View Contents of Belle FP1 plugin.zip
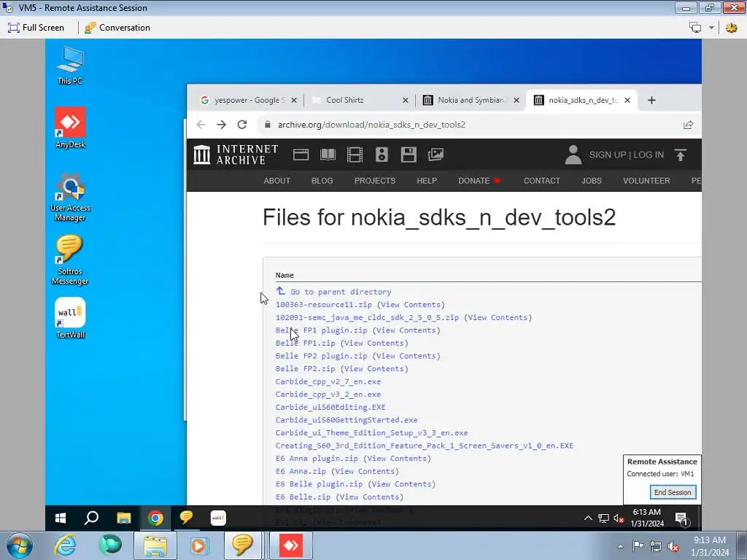Image resolution: width=747 pixels, height=560 pixels. (x=406, y=330)
